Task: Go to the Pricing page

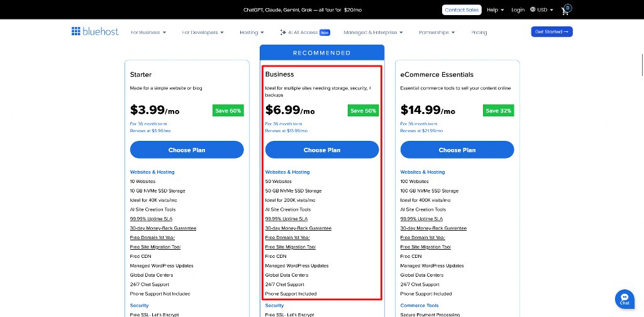Action: click(479, 33)
